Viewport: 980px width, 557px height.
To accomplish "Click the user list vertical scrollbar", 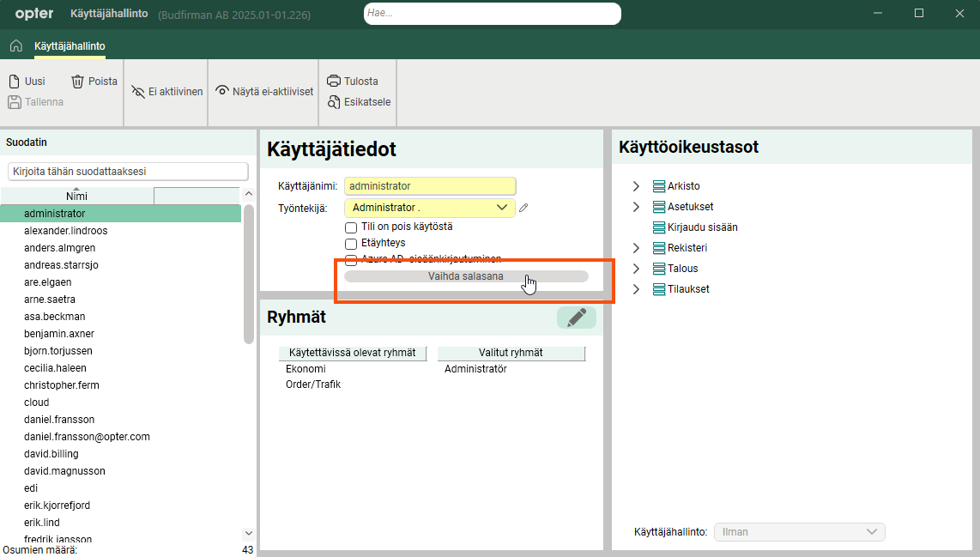I will coord(249,275).
